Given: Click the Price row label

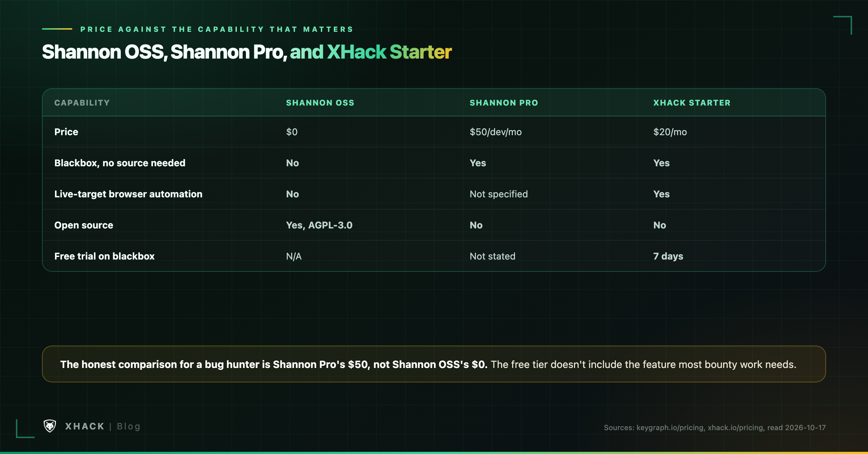Looking at the screenshot, I should [x=66, y=132].
